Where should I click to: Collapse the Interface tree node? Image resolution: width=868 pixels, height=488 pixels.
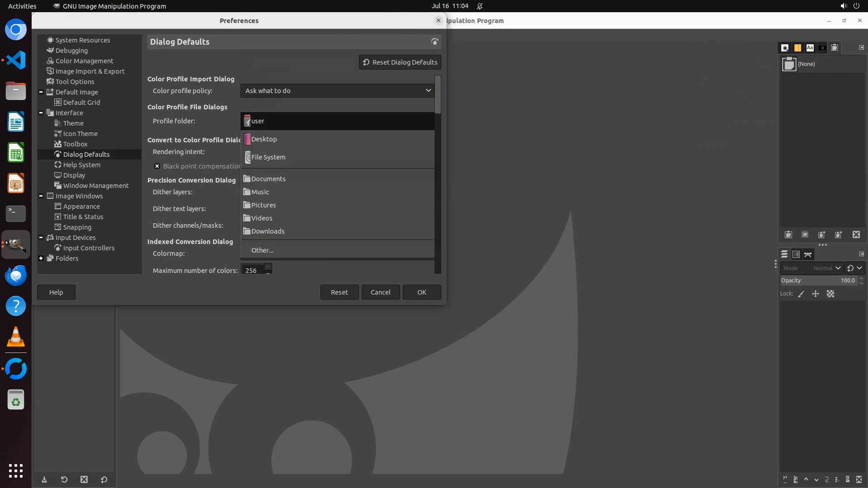[41, 113]
